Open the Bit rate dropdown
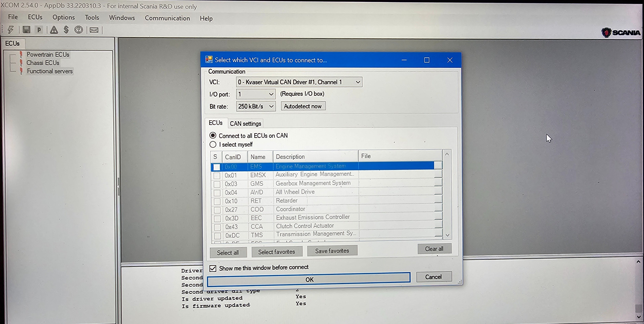 tap(271, 106)
